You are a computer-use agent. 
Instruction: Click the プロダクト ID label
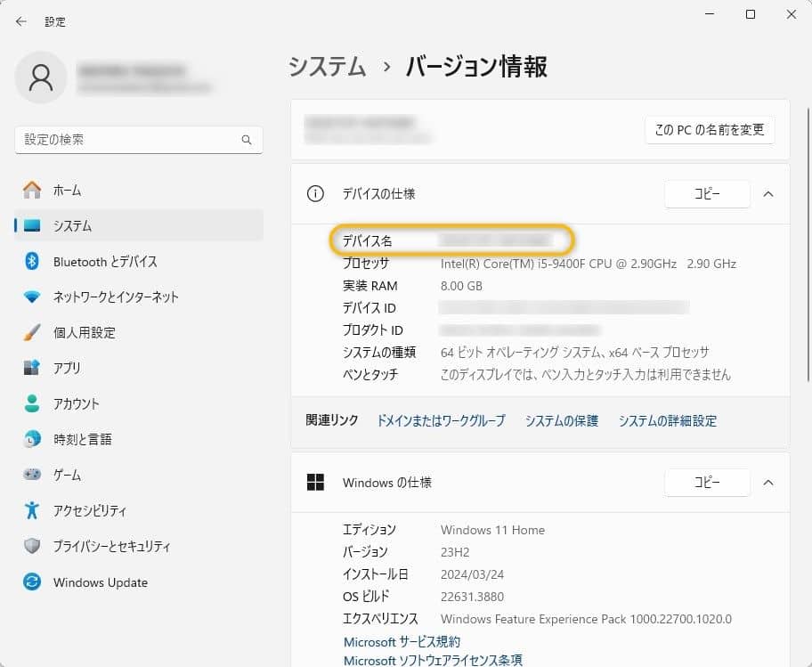pos(372,330)
